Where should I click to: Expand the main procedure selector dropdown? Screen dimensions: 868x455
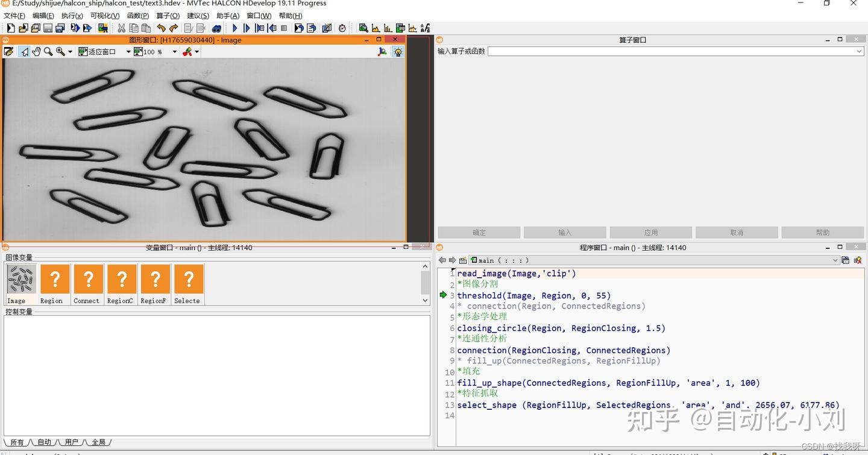835,260
